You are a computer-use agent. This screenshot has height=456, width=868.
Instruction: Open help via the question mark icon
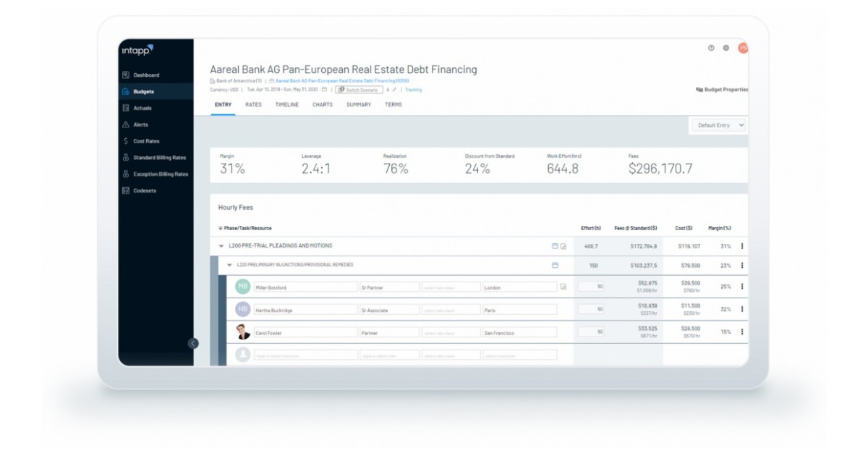pyautogui.click(x=711, y=48)
